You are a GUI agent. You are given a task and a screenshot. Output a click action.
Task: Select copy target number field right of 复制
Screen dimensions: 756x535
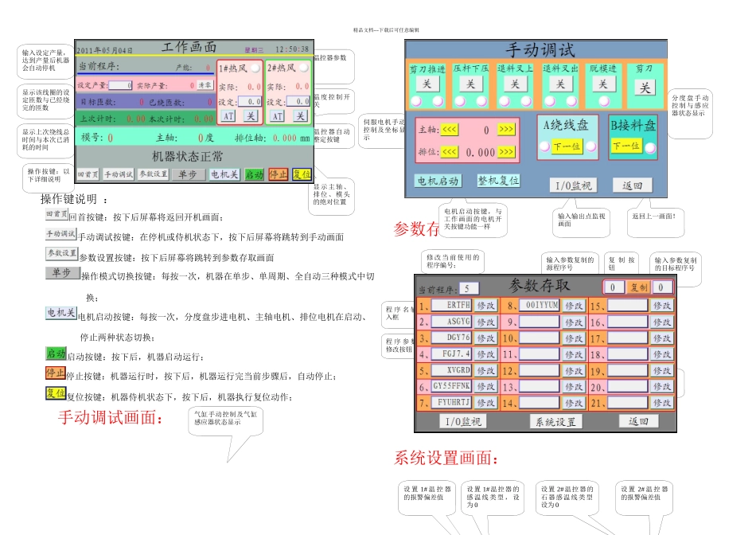[663, 287]
